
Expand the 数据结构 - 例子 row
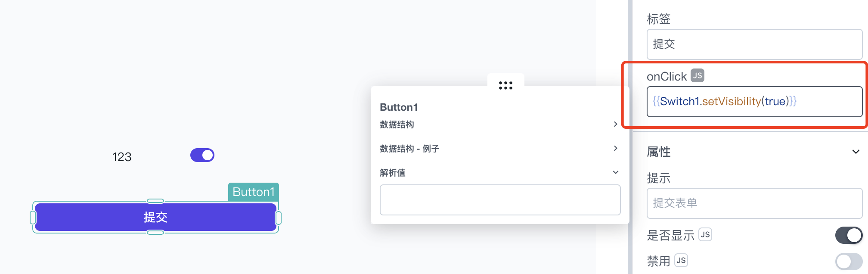tap(499, 149)
